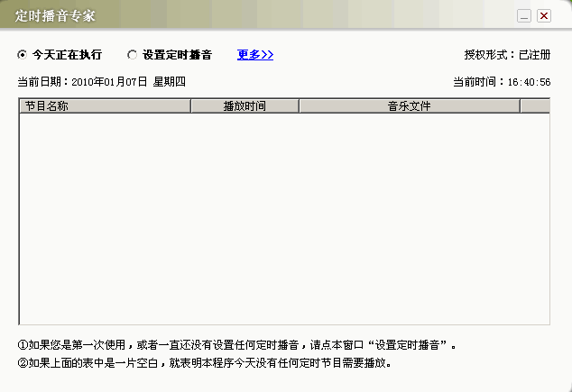Minimize the 定时播音专家 window

(x=524, y=15)
